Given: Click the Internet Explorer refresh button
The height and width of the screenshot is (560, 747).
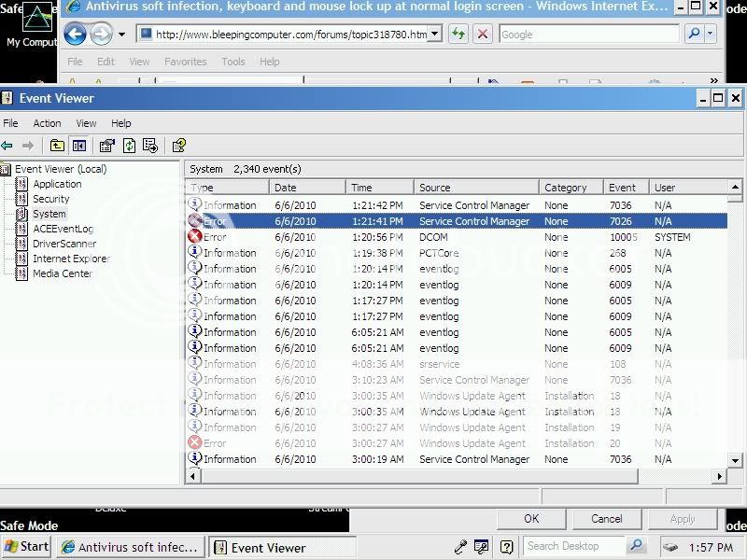Looking at the screenshot, I should click(x=458, y=34).
